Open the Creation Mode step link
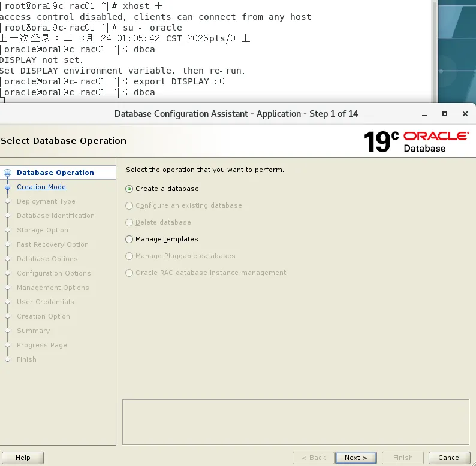 (41, 187)
